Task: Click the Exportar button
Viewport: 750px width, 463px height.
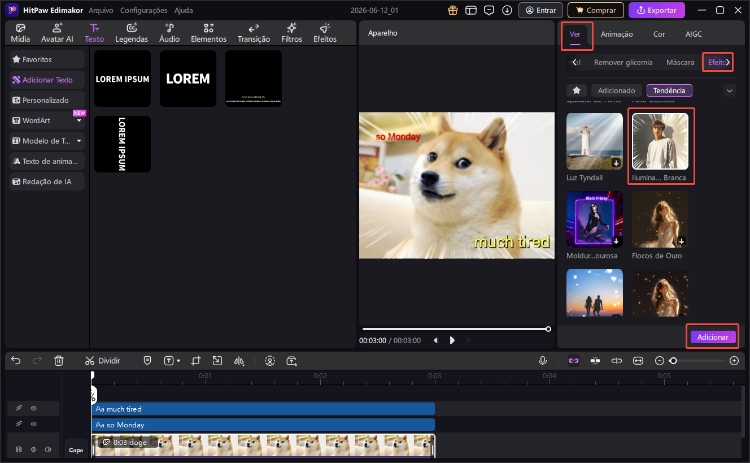Action: [x=656, y=10]
